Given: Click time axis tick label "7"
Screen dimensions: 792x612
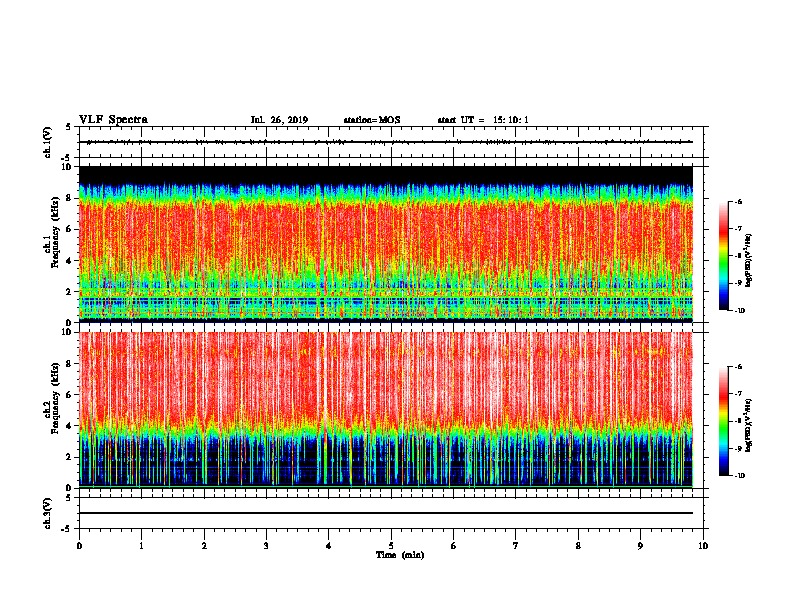Looking at the screenshot, I should coord(516,546).
